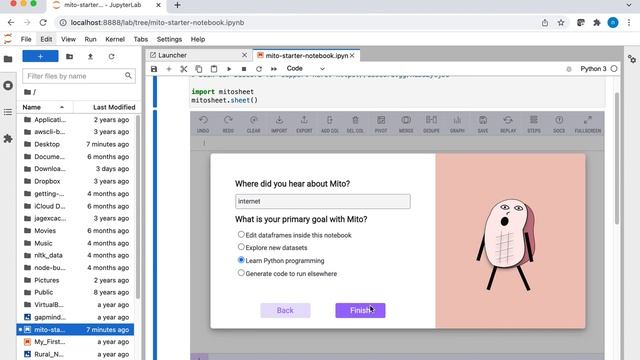Click the upload files icon

point(90,56)
